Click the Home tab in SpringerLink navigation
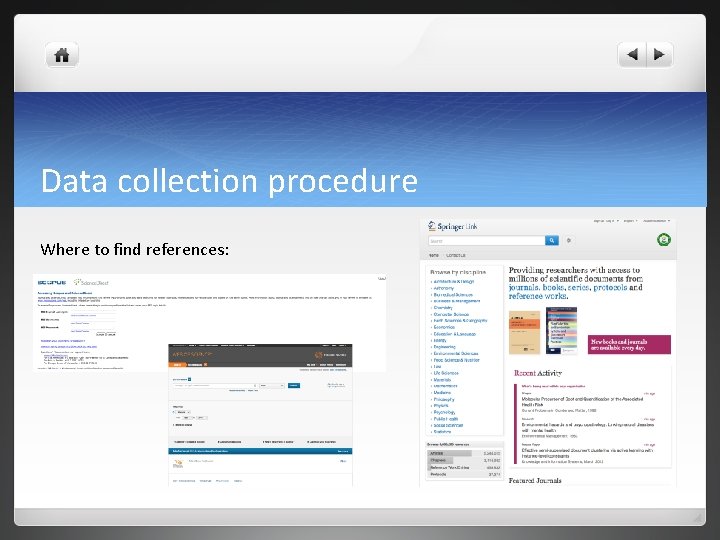Screen dimensions: 720x540 point(433,255)
